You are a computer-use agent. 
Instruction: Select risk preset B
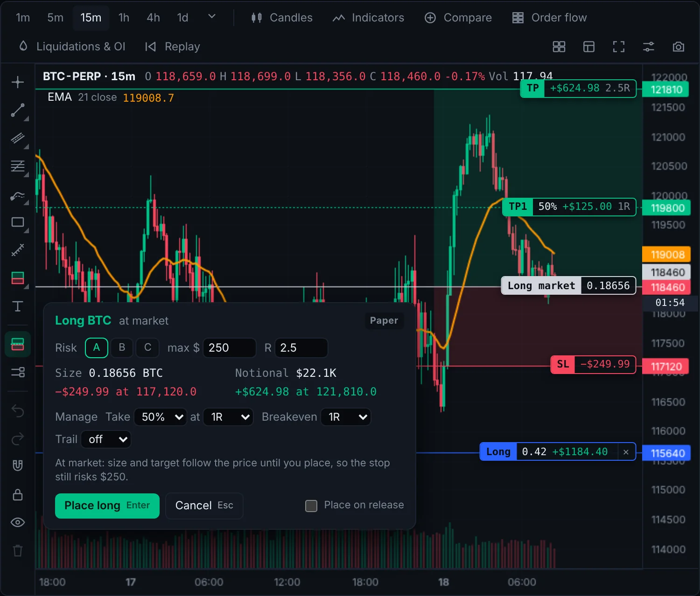[122, 348]
